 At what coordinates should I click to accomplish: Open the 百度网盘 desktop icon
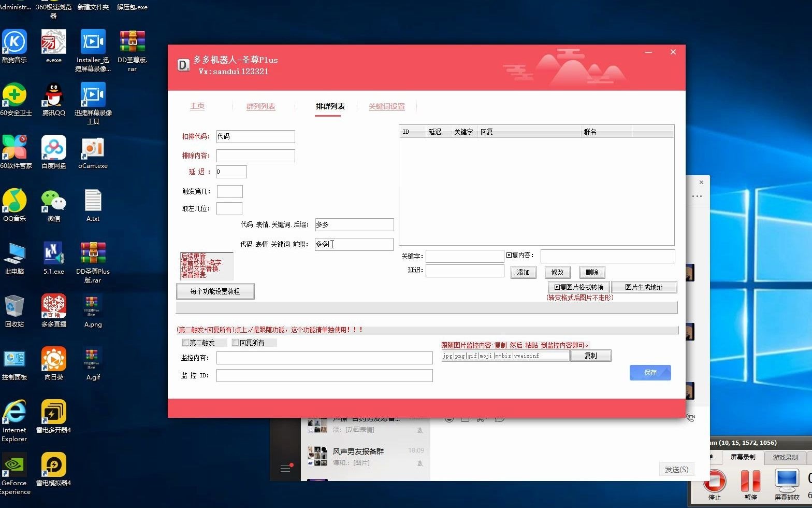pos(54,152)
